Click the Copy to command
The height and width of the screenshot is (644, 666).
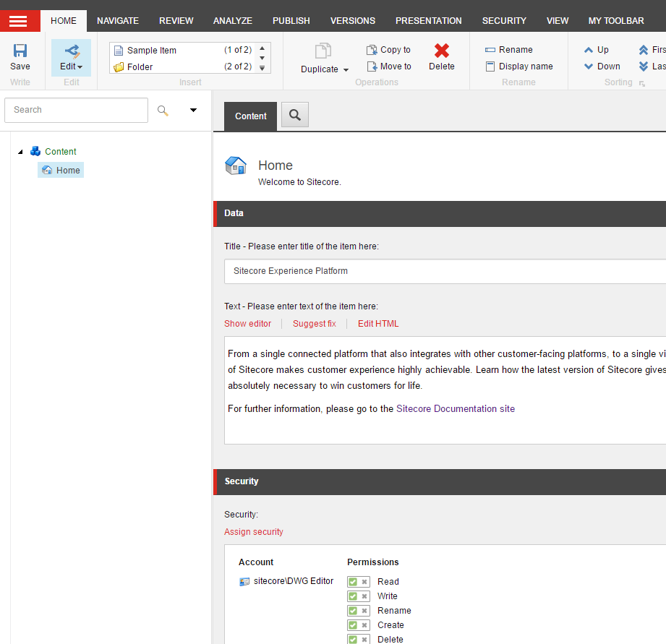[389, 50]
